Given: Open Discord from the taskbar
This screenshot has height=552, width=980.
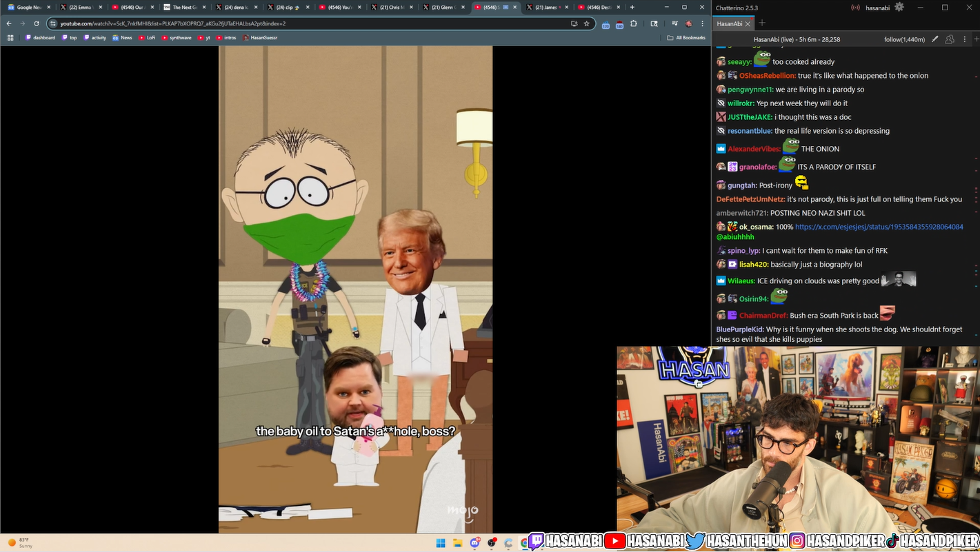Looking at the screenshot, I should [475, 542].
